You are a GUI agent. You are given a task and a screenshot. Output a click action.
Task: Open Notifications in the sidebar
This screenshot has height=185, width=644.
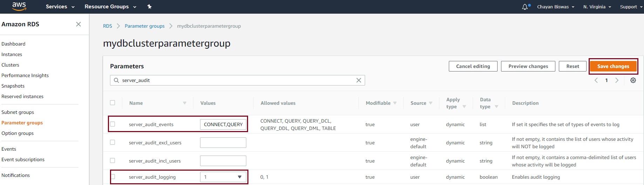[x=15, y=175]
